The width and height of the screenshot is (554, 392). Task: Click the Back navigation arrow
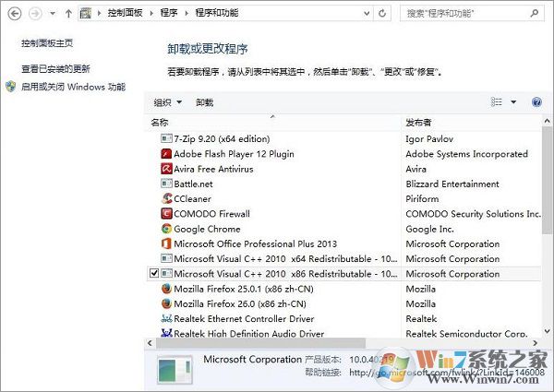(15, 14)
